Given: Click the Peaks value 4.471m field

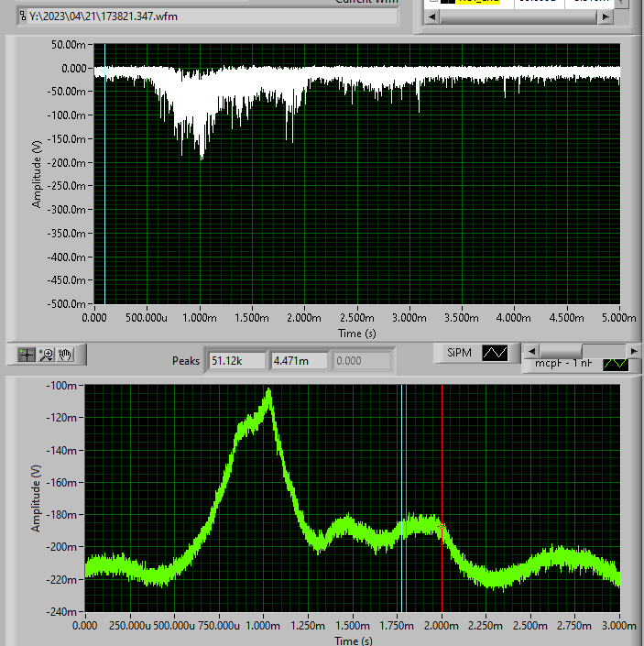Looking at the screenshot, I should coord(299,361).
